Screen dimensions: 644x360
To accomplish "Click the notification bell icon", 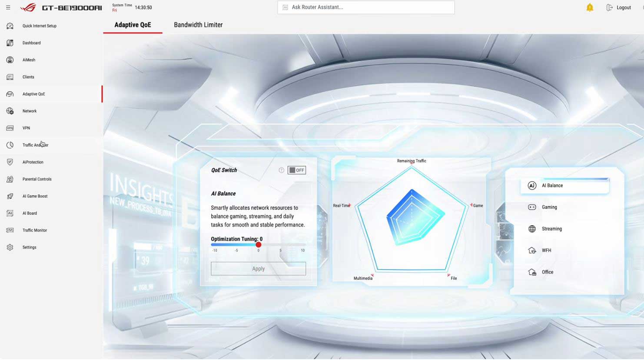I will [590, 7].
